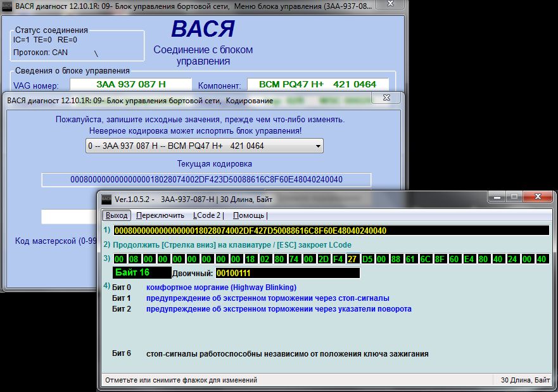Click the yellow long coding string field
558x392 pixels.
pos(331,231)
